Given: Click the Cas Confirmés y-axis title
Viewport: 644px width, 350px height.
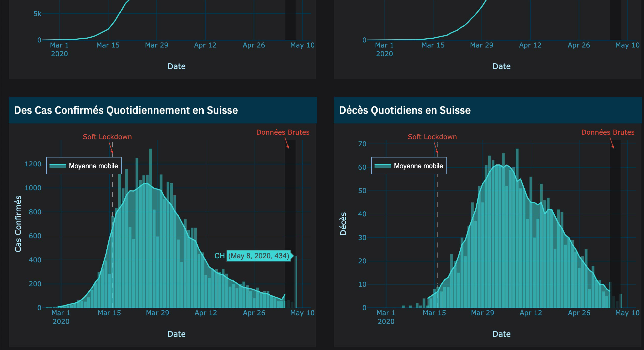Looking at the screenshot, I should pos(18,224).
